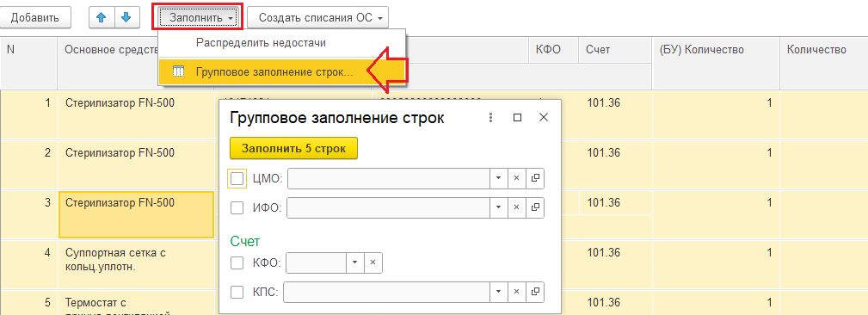
Task: Open the dialog's three-dot options menu
Action: coord(489,117)
